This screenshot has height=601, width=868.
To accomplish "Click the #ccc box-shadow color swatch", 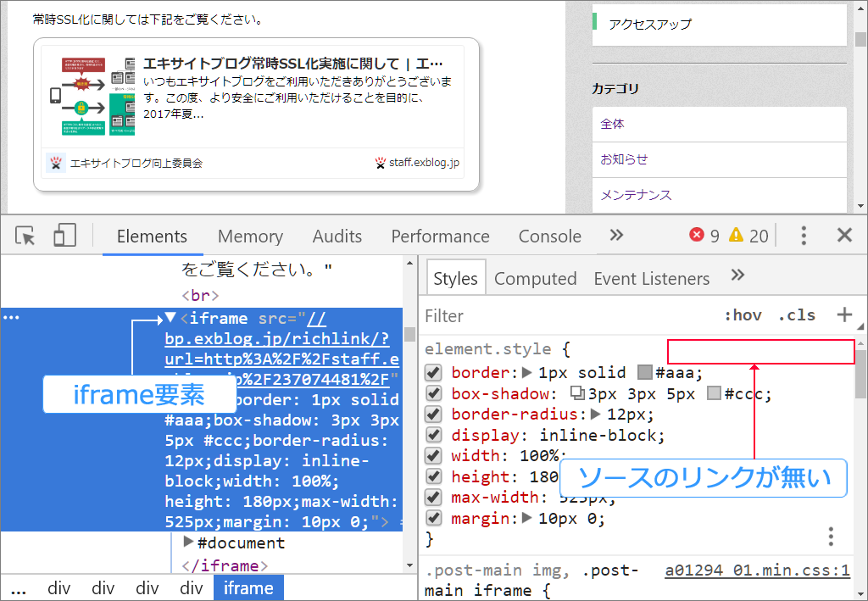I will 714,393.
